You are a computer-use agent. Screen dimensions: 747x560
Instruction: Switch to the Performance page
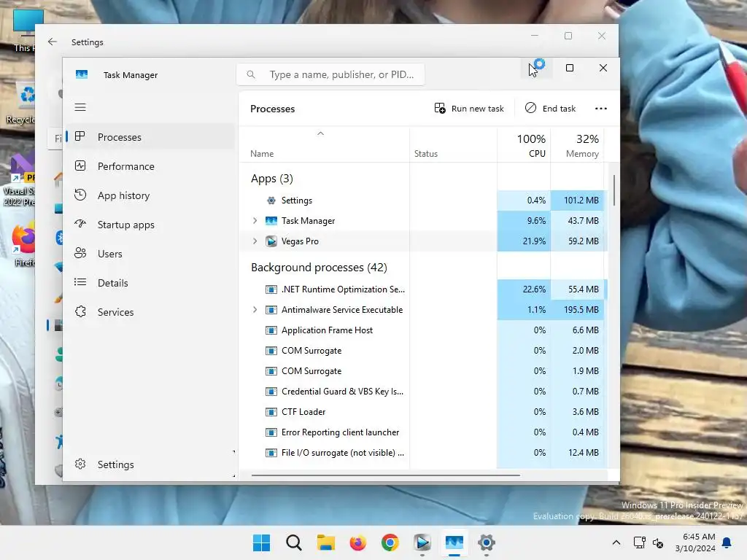[x=150, y=166]
